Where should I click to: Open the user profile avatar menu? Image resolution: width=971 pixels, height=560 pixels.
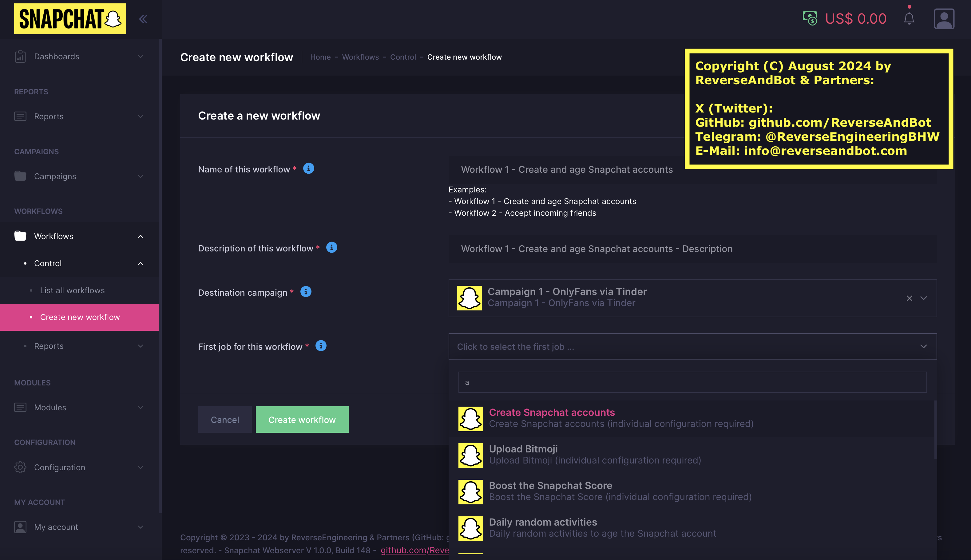[944, 18]
